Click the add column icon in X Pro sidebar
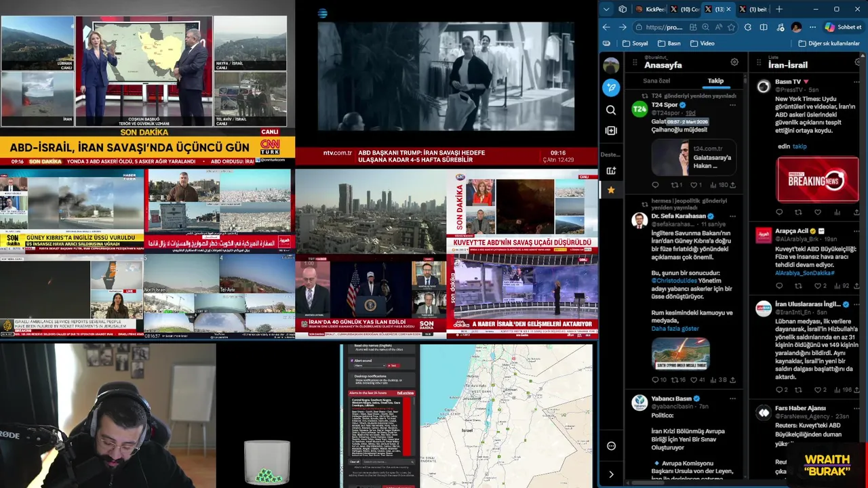This screenshot has width=868, height=488. pyautogui.click(x=611, y=130)
